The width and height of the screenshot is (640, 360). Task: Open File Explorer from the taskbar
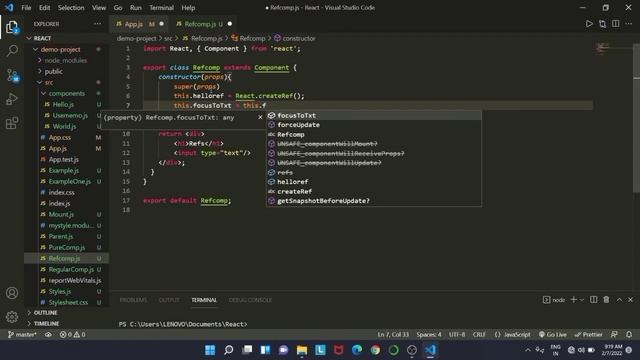point(302,350)
